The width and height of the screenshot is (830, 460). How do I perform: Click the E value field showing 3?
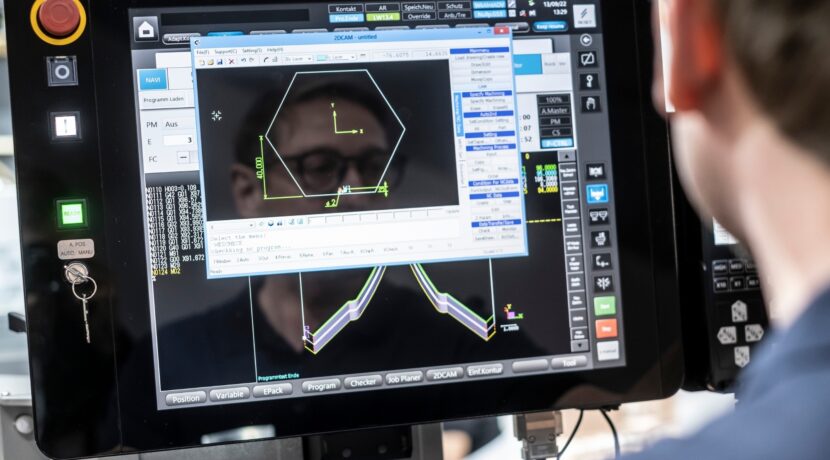coord(179,140)
